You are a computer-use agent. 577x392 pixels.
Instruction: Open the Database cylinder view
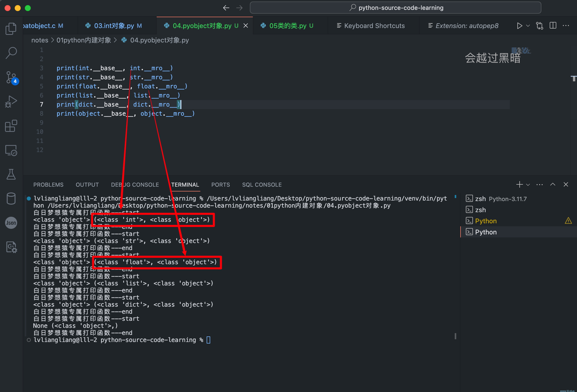pyautogui.click(x=11, y=199)
